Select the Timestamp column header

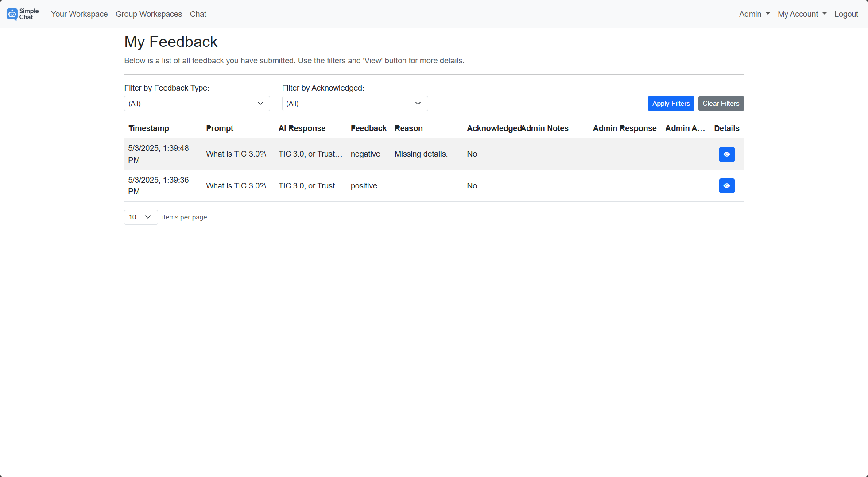[148, 128]
